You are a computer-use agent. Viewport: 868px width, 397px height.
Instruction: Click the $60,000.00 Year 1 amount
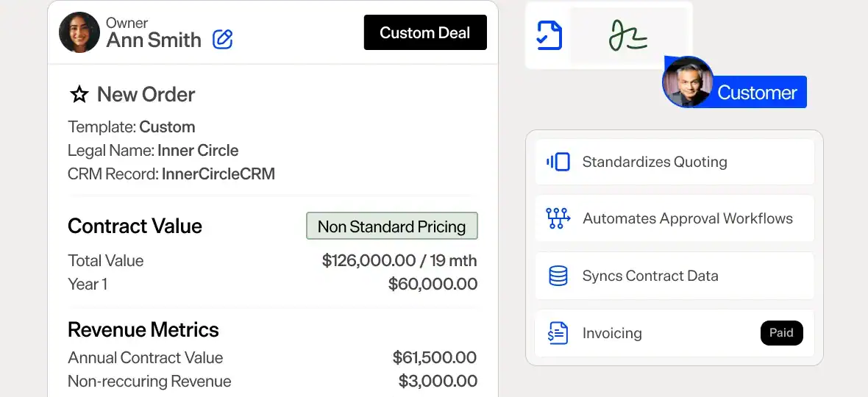click(433, 285)
